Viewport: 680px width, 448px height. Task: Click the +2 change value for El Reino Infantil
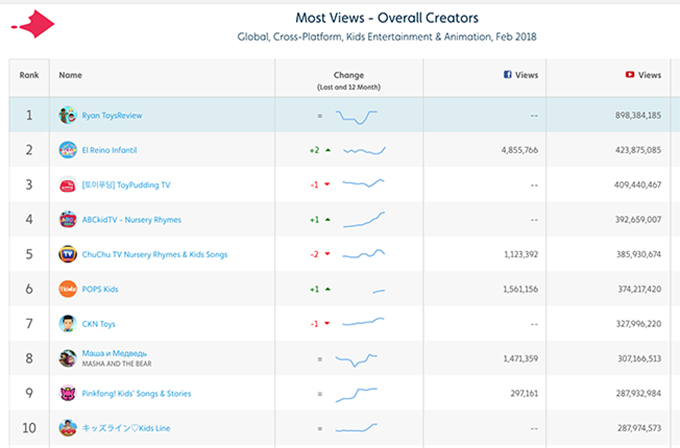(314, 150)
